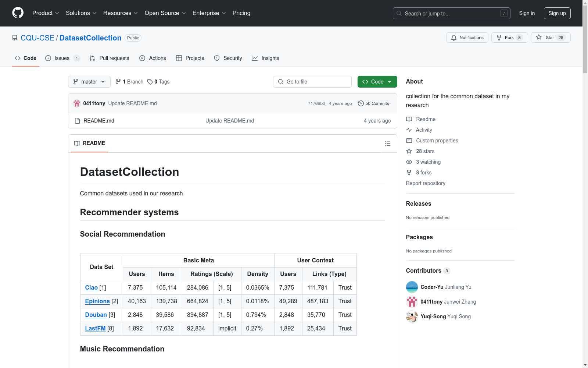Focus the Search or jump to field

click(452, 13)
